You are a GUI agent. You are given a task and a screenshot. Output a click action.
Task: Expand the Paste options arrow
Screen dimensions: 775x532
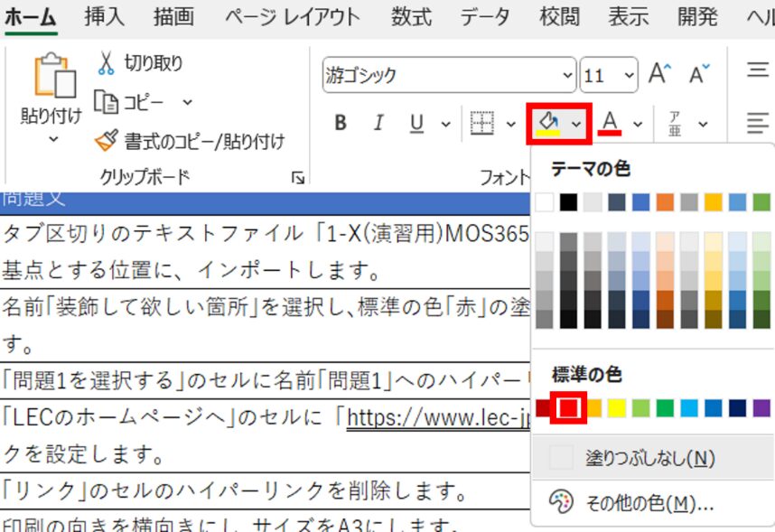[53, 139]
